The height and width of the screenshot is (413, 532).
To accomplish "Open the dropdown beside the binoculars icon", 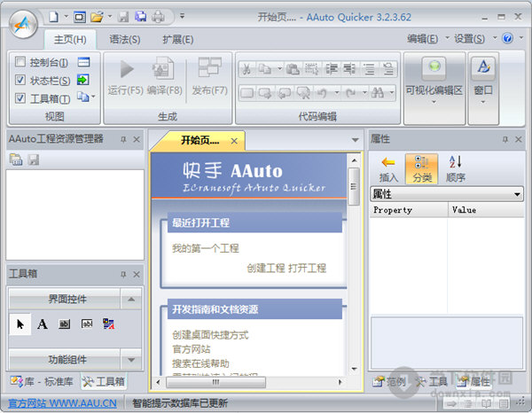I will (x=392, y=92).
